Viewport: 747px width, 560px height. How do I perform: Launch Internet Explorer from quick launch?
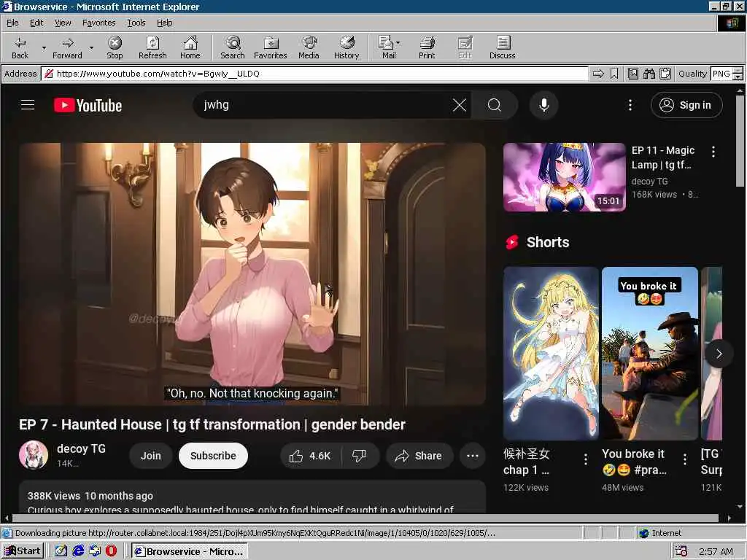tap(78, 551)
